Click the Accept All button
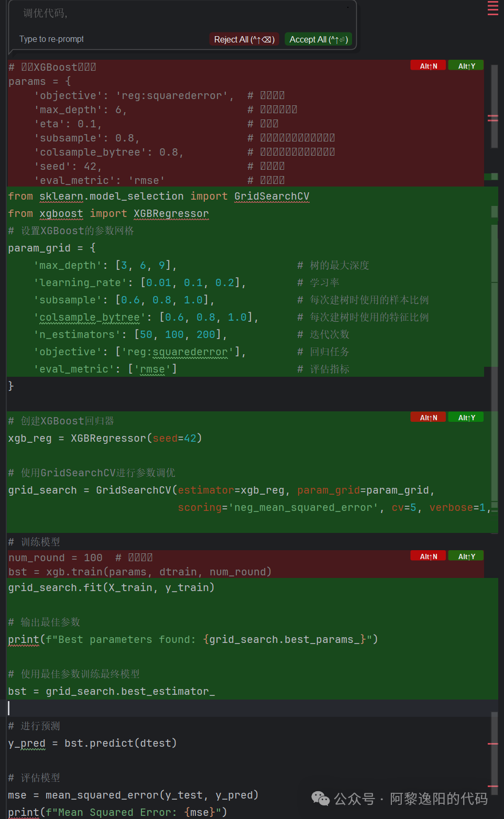The width and height of the screenshot is (504, 819). pyautogui.click(x=319, y=39)
